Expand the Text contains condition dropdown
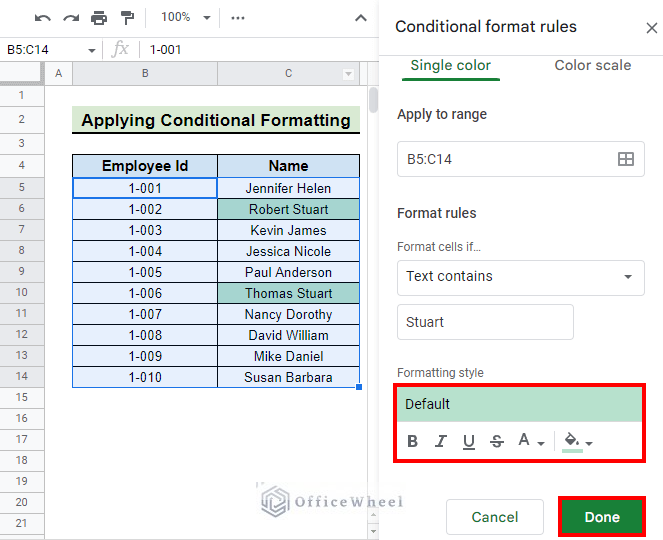This screenshot has height=540, width=663. pyautogui.click(x=521, y=277)
